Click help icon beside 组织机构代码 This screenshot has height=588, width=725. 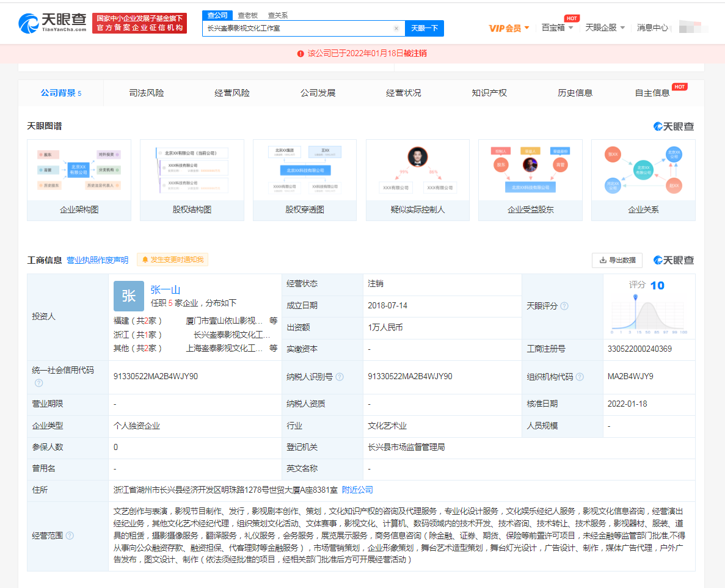(580, 377)
